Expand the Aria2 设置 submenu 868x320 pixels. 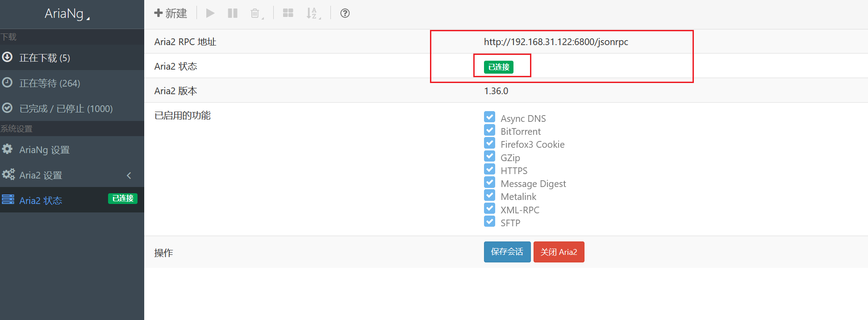(72, 175)
